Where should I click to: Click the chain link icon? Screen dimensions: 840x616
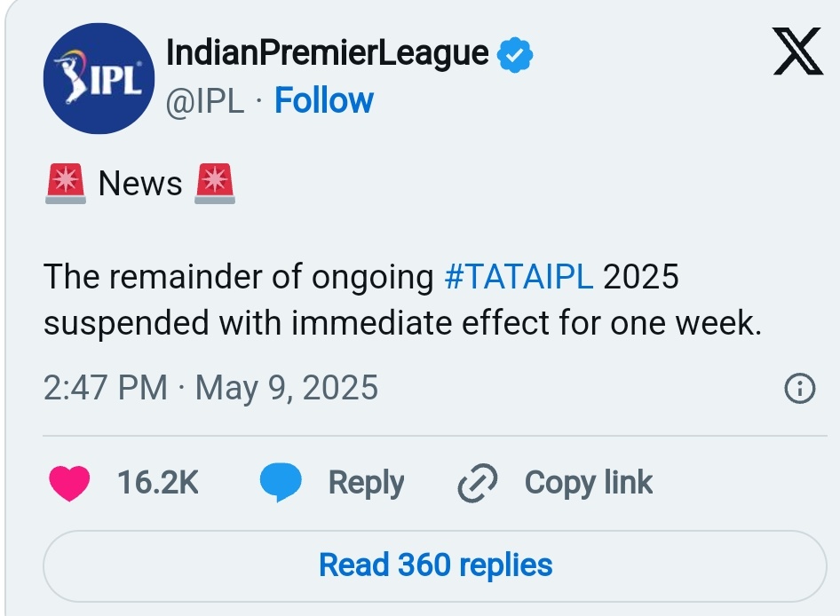[x=478, y=483]
